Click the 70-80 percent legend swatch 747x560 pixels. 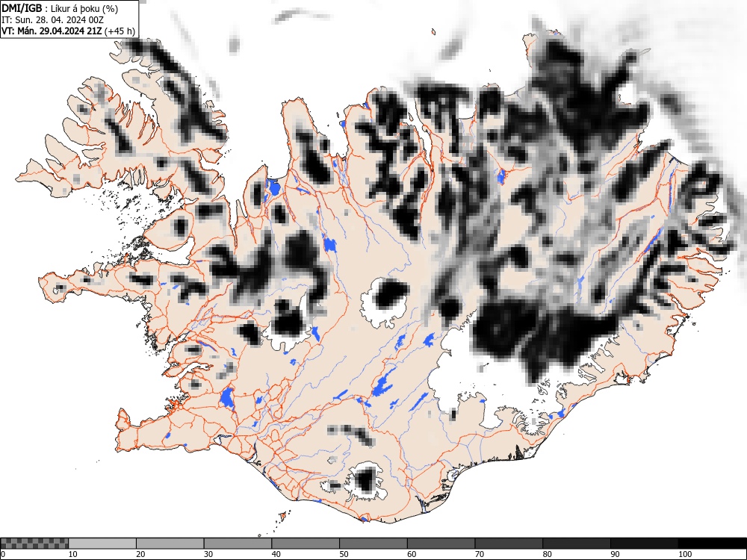[x=508, y=544]
